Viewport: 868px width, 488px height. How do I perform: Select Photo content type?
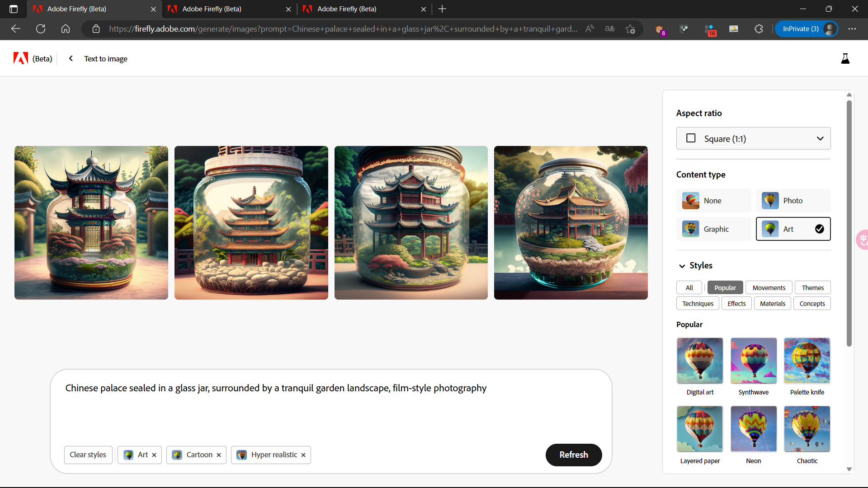point(793,201)
